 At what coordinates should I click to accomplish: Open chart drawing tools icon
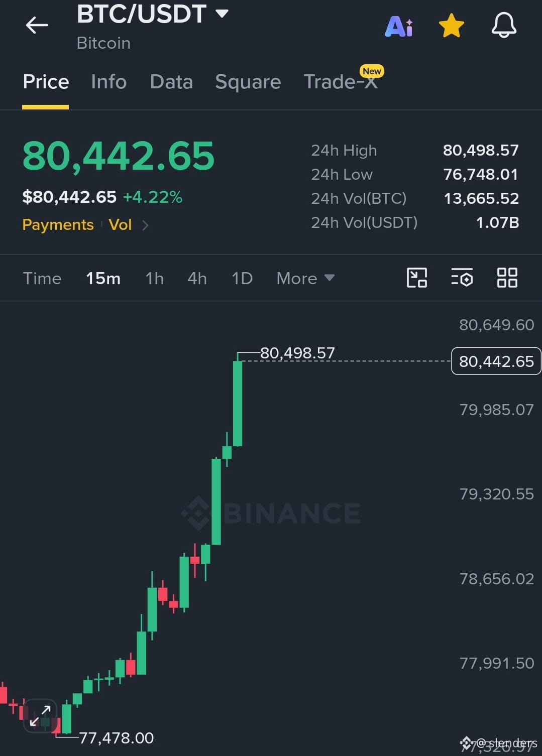coord(416,278)
